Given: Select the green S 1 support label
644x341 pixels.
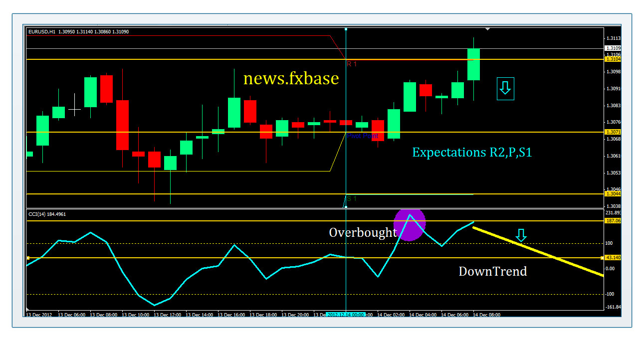Looking at the screenshot, I should pyautogui.click(x=352, y=198).
